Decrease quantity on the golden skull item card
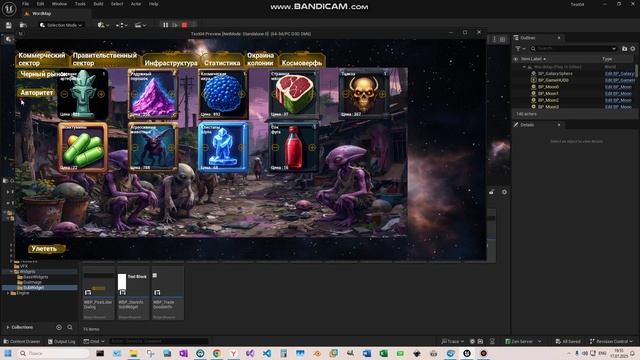 tap(346, 94)
